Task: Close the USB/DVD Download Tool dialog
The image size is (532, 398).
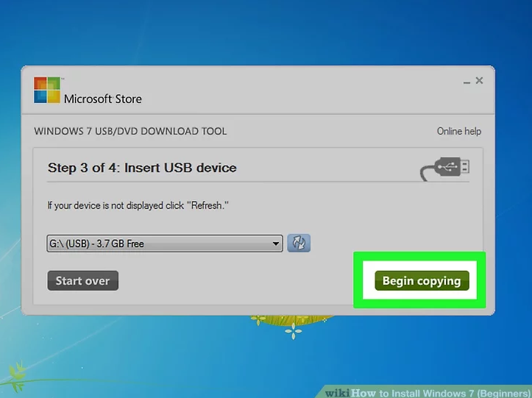Action: (x=479, y=80)
